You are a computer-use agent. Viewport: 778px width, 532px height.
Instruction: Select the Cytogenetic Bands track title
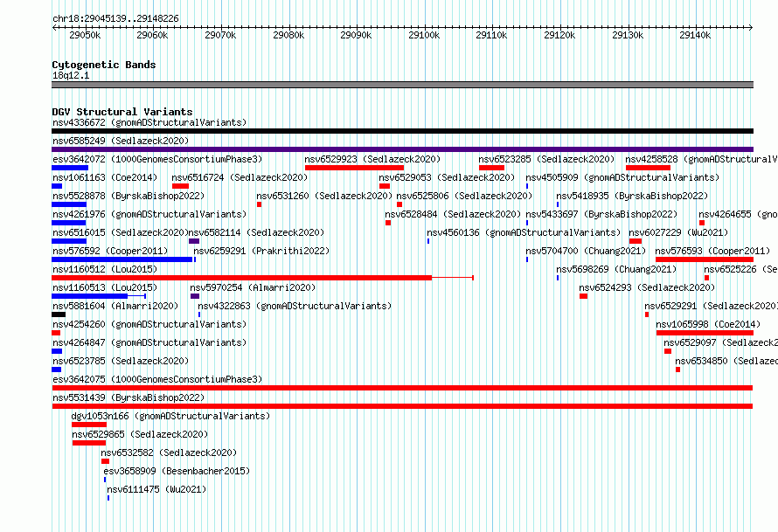[x=104, y=65]
